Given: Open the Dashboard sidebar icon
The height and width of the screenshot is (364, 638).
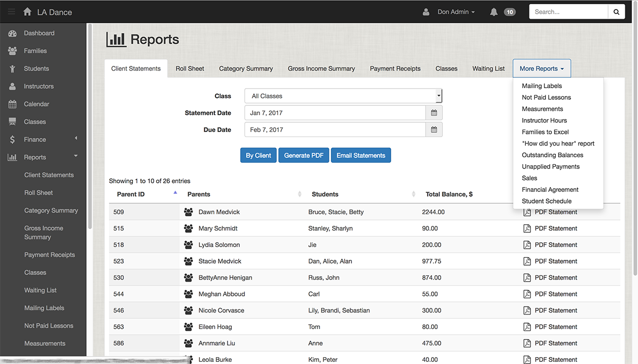Looking at the screenshot, I should (12, 33).
